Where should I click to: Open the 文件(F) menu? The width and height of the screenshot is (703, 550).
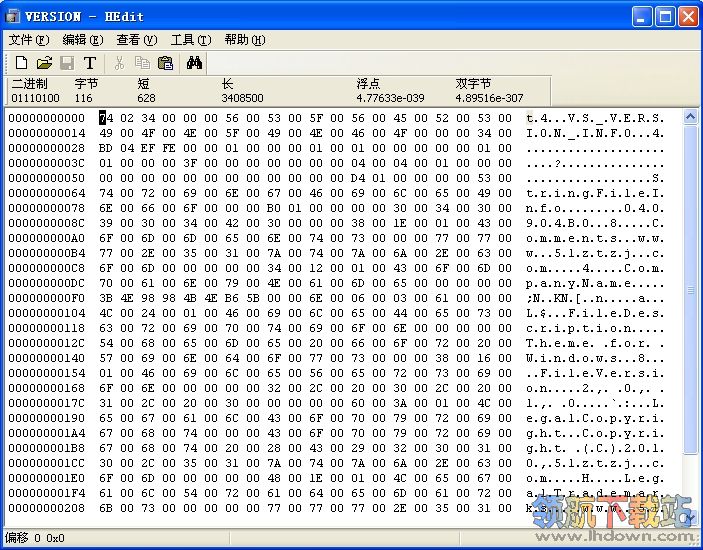[x=28, y=40]
